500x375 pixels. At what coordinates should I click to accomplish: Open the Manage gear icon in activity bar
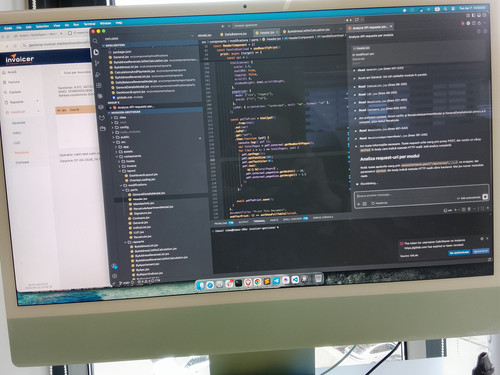115,276
